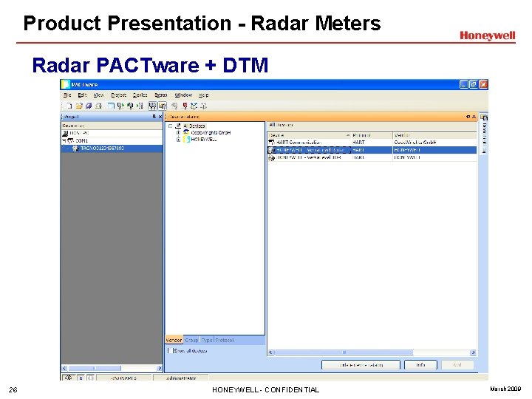This screenshot has width=532, height=399.
Task: Click Project panel horizontal scrollbar thumb
Action: point(95,368)
